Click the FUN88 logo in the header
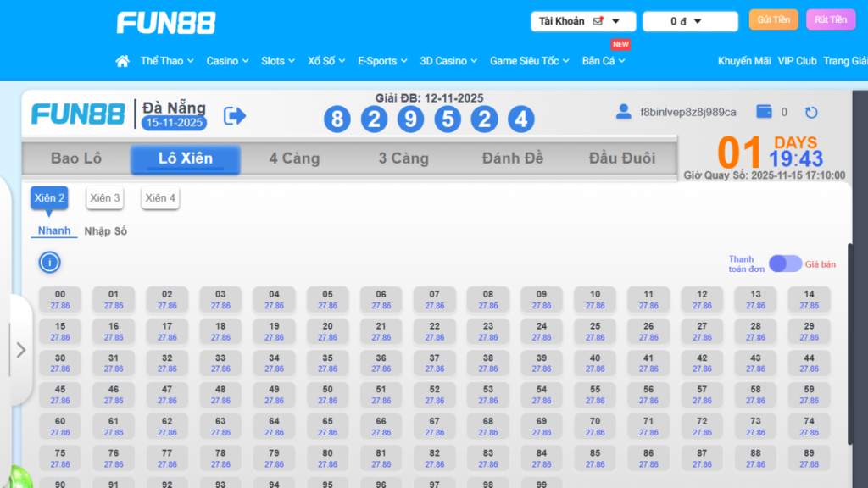 coord(166,22)
